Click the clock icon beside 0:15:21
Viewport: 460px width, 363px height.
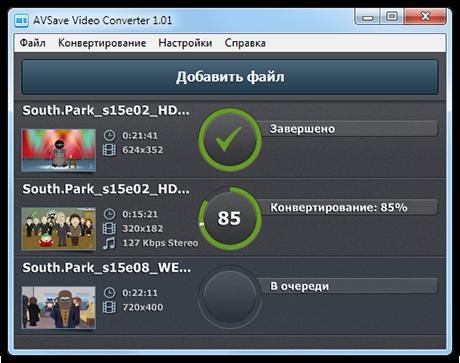pos(109,214)
